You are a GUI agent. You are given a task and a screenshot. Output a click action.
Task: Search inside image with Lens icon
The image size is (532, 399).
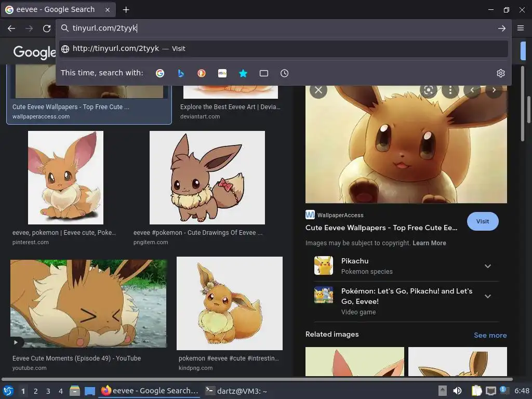click(x=429, y=90)
